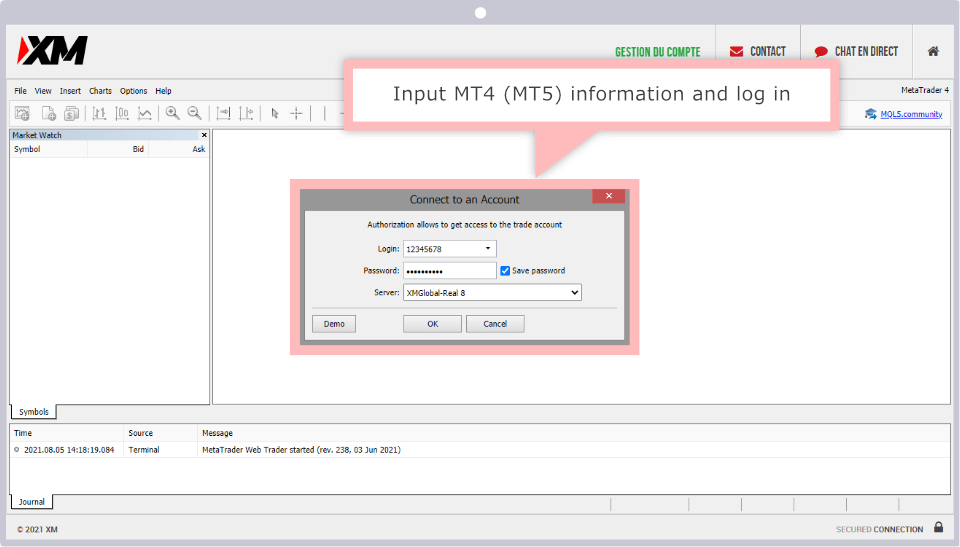The height and width of the screenshot is (547, 960).
Task: Click the Market Watch panel title
Action: 37,135
